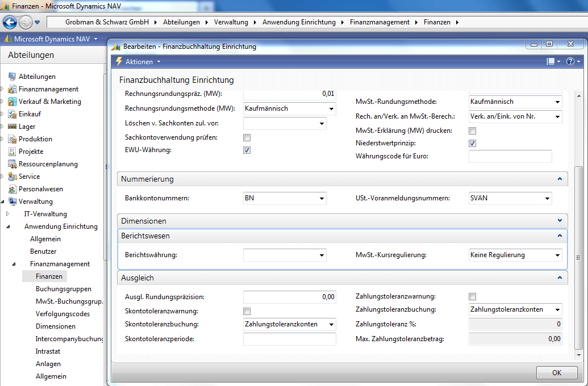588x386 pixels.
Task: Enable the Skontotoleranzwarnung checkbox
Action: click(x=247, y=312)
